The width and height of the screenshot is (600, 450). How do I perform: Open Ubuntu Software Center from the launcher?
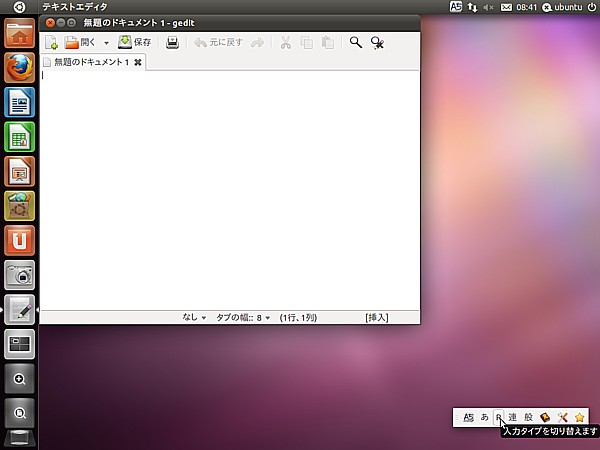point(19,240)
